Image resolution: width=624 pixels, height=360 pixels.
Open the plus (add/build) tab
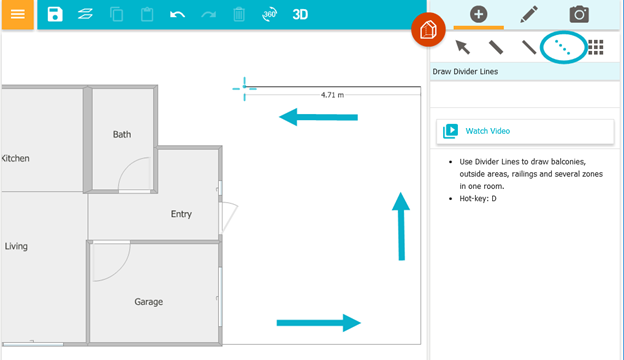pyautogui.click(x=478, y=15)
